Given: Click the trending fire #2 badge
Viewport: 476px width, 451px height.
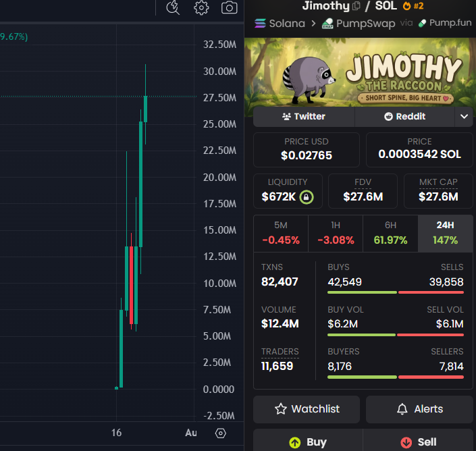Looking at the screenshot, I should point(413,6).
